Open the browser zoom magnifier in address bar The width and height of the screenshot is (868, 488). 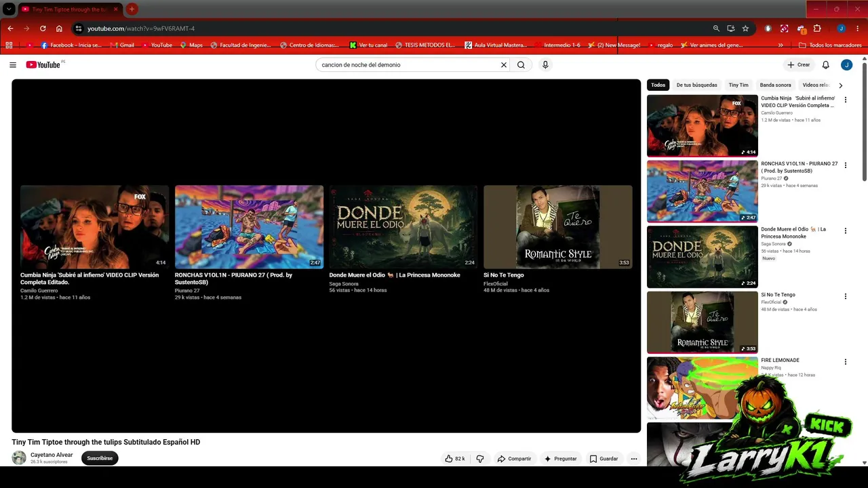(x=716, y=28)
